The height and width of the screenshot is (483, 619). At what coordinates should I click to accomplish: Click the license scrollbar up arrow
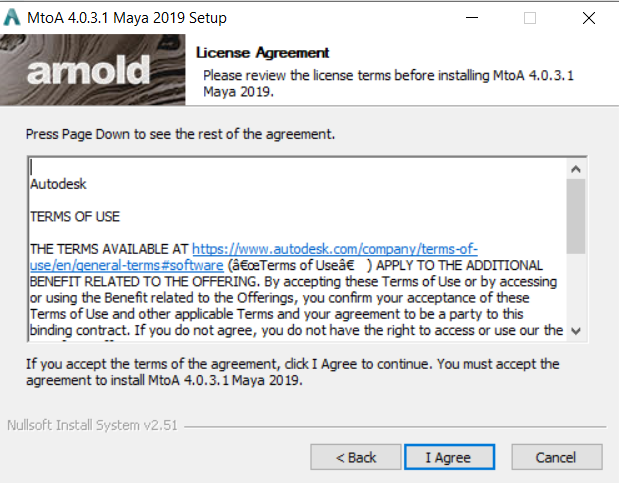point(575,168)
